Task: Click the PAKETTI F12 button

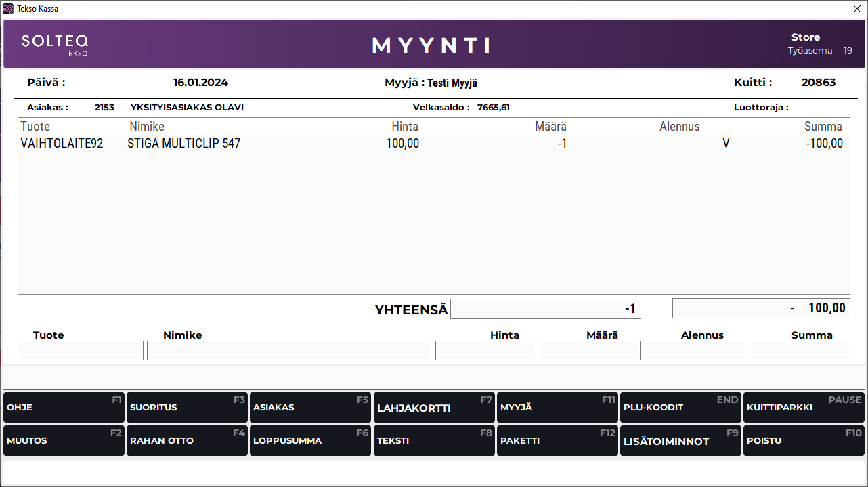Action: point(557,440)
